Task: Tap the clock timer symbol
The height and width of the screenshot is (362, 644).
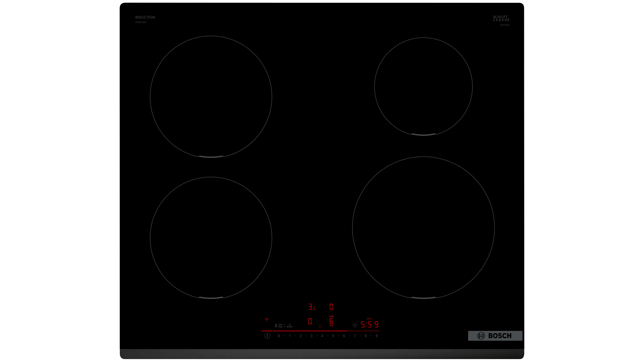Action: 355,325
